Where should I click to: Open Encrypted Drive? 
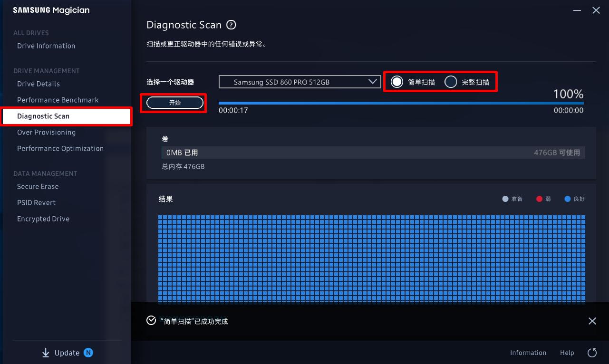pos(43,219)
